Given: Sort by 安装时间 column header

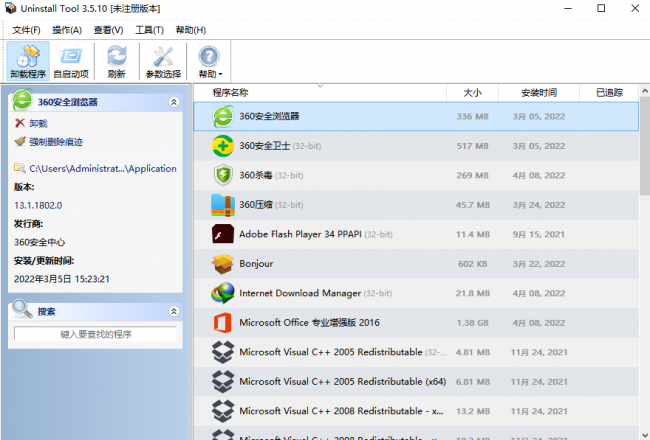Looking at the screenshot, I should [538, 92].
